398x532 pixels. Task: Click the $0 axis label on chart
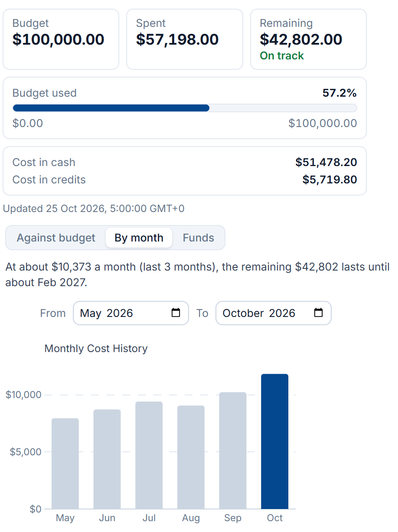[x=36, y=509]
